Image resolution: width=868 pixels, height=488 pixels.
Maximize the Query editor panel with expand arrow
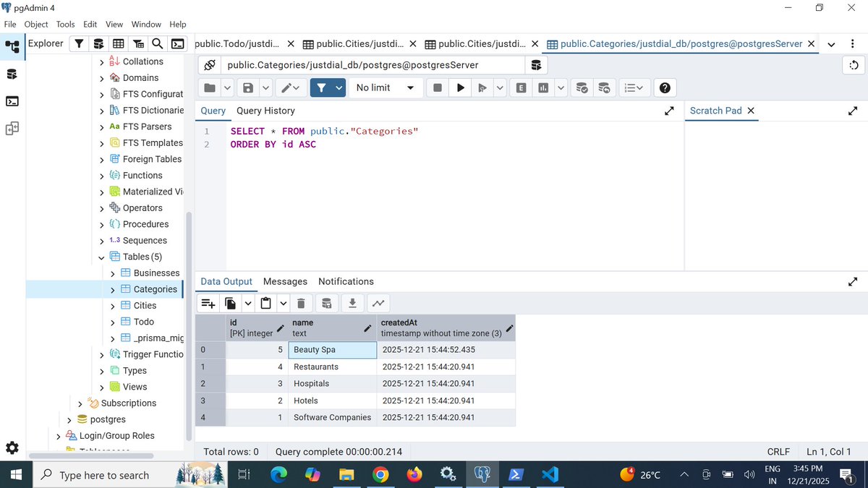[x=670, y=111]
